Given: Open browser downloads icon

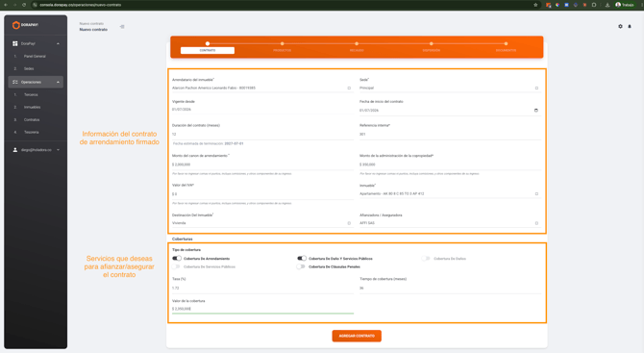Looking at the screenshot, I should point(607,5).
